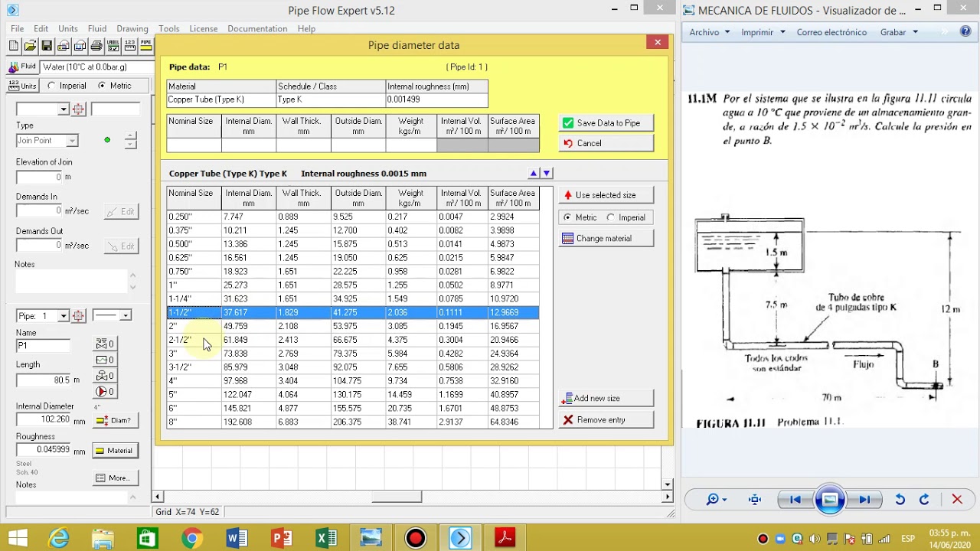Click the Cancel button in dialog

(x=606, y=143)
